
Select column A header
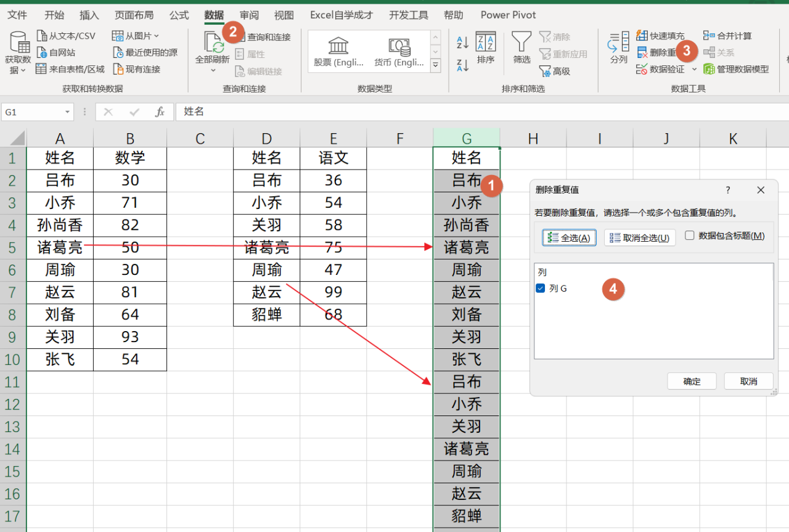point(60,138)
